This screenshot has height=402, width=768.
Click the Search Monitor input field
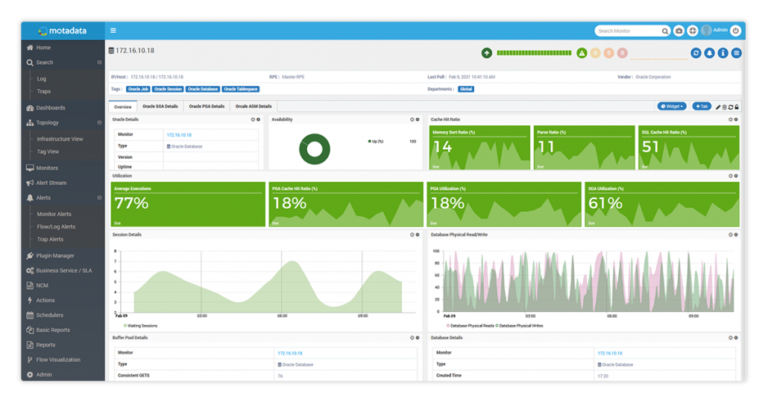pos(628,31)
